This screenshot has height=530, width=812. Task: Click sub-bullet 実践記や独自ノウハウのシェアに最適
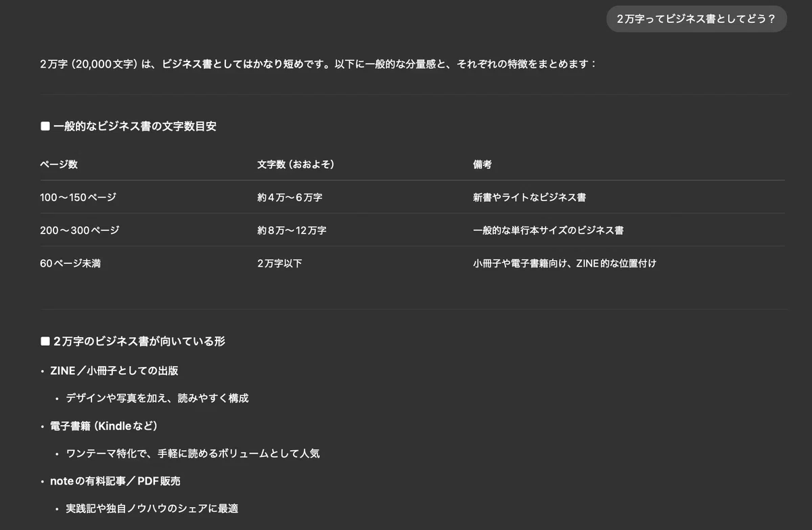[152, 508]
